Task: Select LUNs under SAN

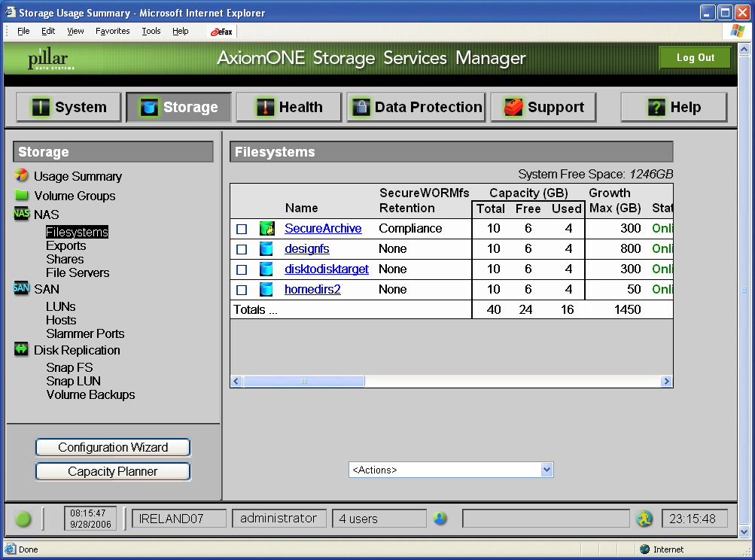Action: click(61, 307)
